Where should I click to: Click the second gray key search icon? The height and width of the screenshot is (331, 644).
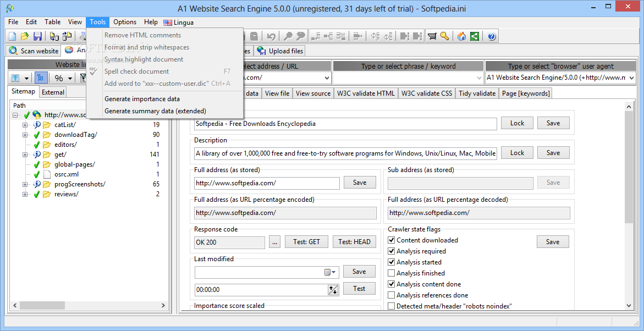point(301,36)
